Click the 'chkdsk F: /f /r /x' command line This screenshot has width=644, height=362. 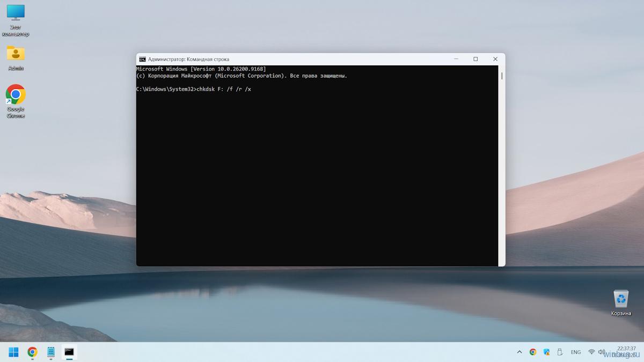[224, 89]
